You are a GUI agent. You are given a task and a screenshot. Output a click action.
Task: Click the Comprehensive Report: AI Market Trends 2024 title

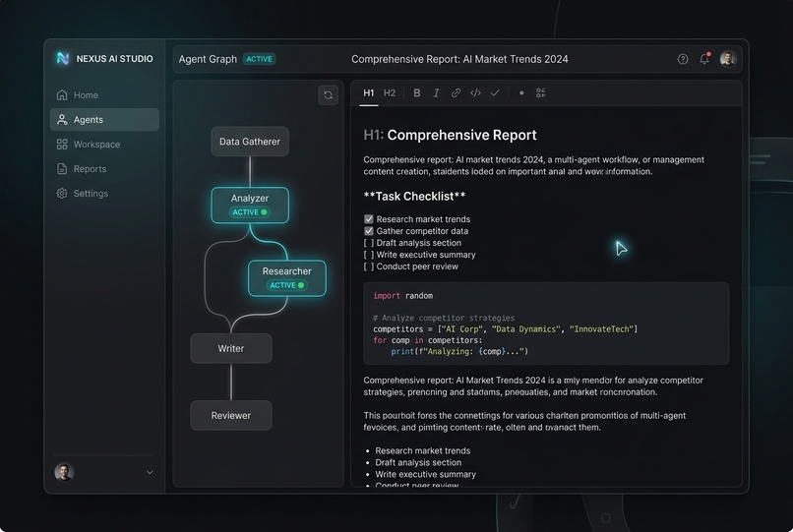click(459, 59)
